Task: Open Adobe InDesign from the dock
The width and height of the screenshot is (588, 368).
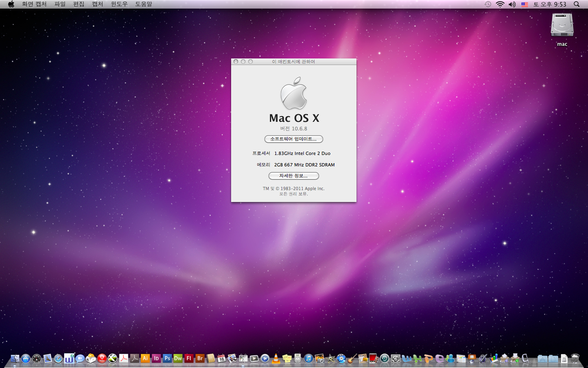Action: click(x=156, y=359)
